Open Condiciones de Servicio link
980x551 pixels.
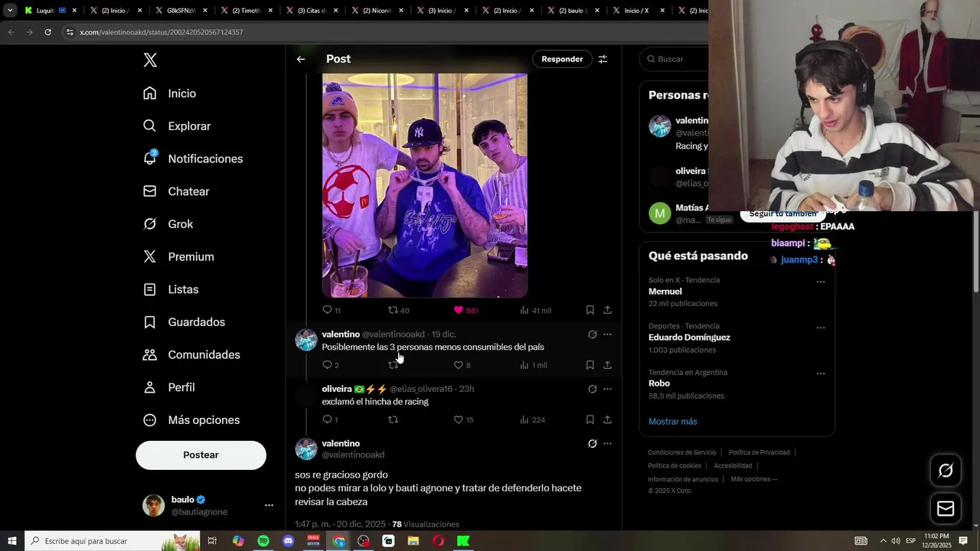coord(681,452)
